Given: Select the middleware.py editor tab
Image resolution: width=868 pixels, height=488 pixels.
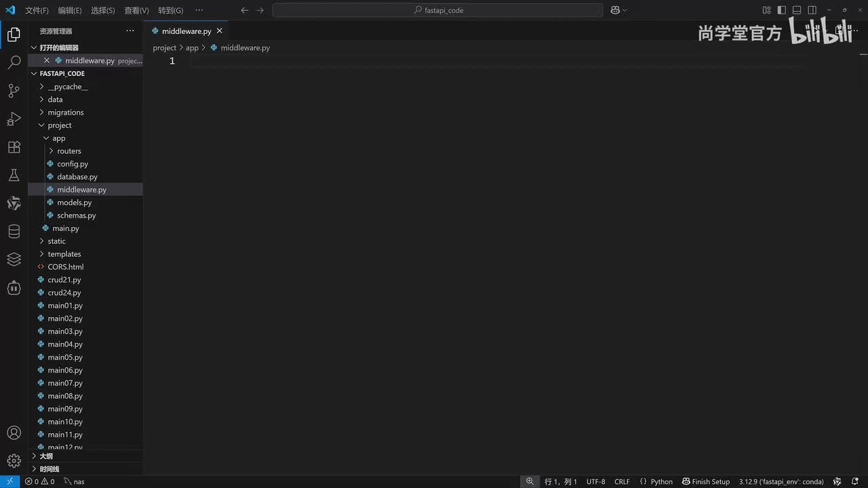Looking at the screenshot, I should (186, 31).
